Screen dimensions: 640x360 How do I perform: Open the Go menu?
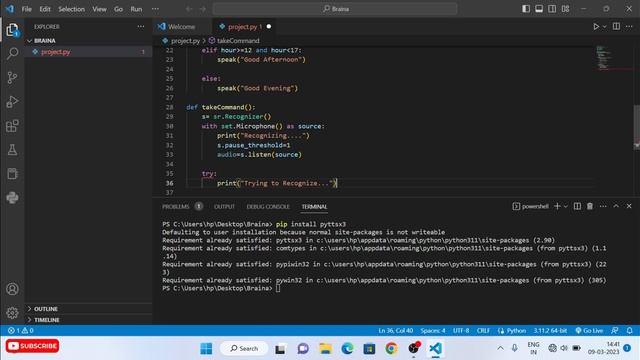point(118,9)
